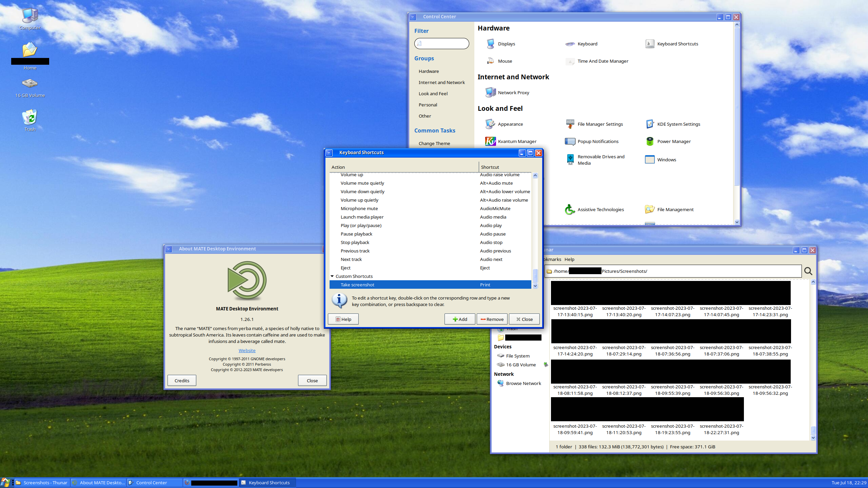Jump to Other group
The image size is (868, 488).
(x=425, y=116)
